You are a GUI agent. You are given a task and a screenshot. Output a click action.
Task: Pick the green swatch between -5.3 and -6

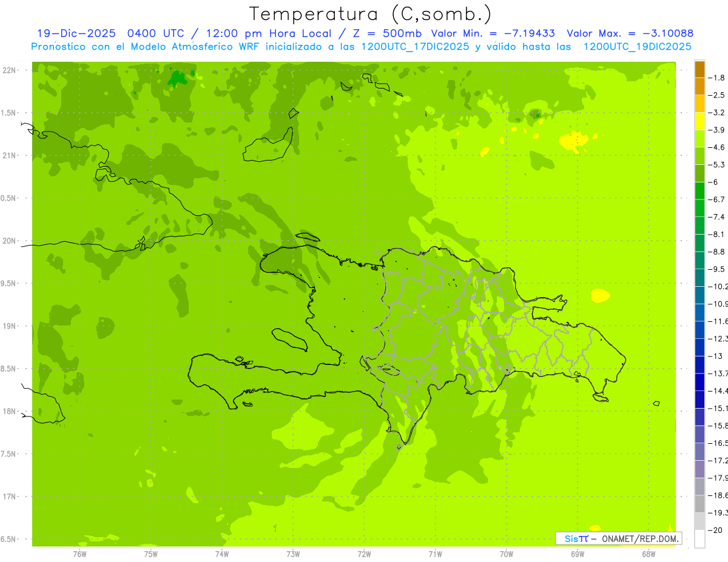click(x=699, y=173)
